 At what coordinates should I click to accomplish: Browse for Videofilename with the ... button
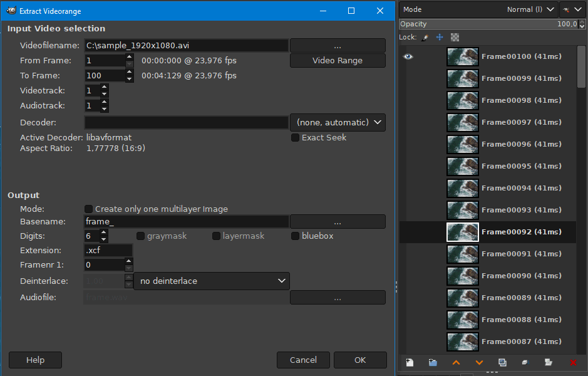click(338, 46)
